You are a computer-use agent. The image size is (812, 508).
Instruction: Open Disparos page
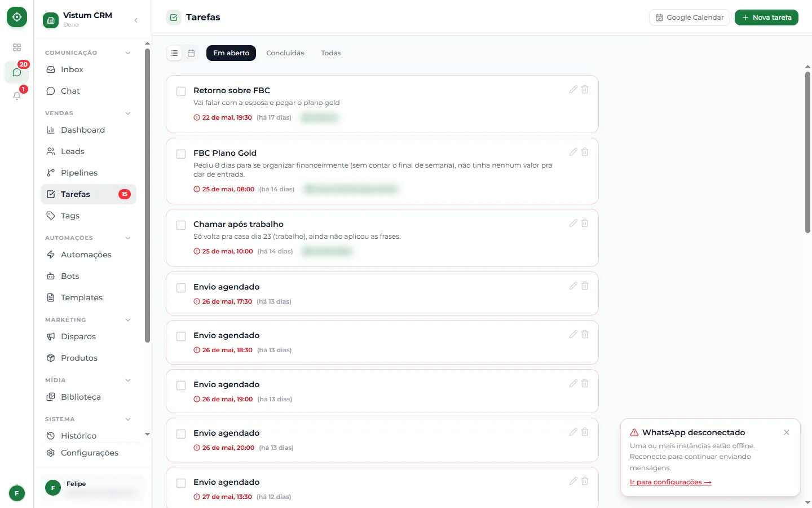point(89,336)
